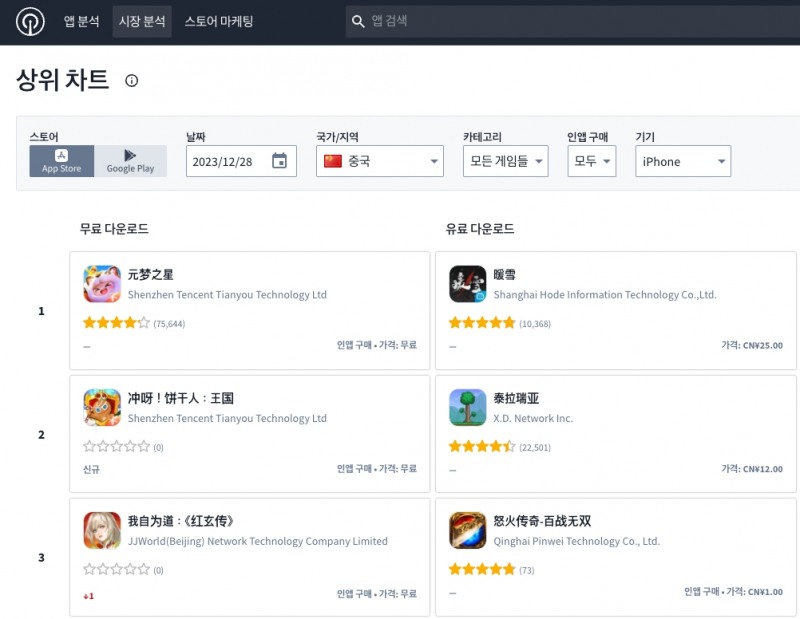Click the 怒火传奇-百战无双 app icon
This screenshot has height=619, width=800.
pyautogui.click(x=468, y=529)
